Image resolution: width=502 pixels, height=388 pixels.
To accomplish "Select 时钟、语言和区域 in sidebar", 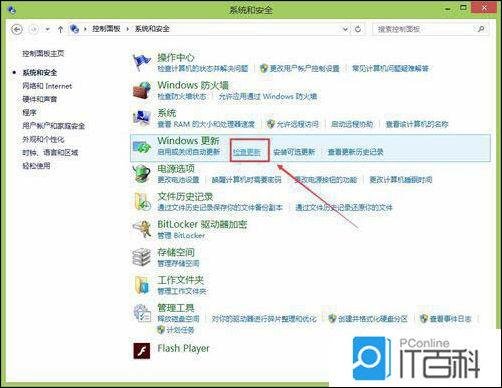I will point(50,153).
